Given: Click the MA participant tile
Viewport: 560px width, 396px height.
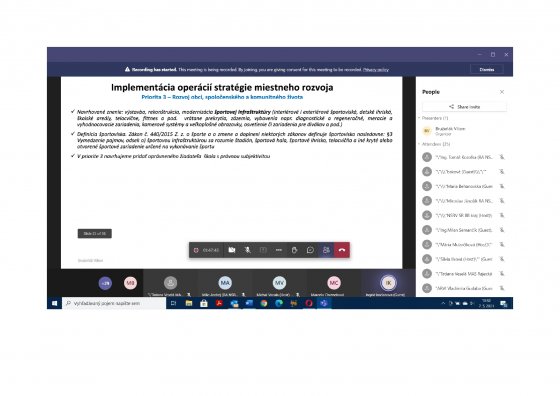Looking at the screenshot, I should coord(225,283).
